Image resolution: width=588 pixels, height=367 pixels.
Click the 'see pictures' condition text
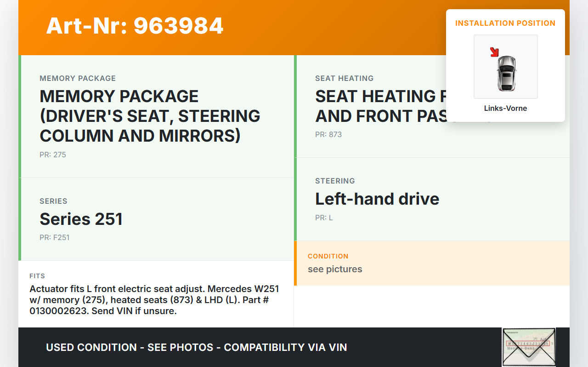click(335, 269)
